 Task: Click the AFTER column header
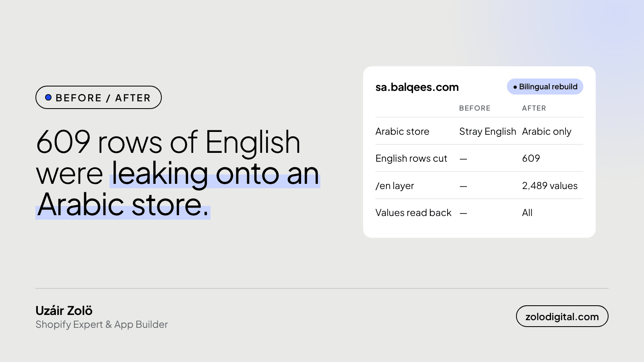(x=534, y=108)
